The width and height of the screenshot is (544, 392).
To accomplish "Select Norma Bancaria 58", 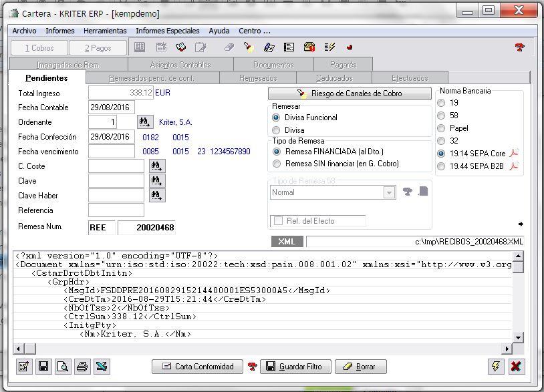I will point(441,116).
